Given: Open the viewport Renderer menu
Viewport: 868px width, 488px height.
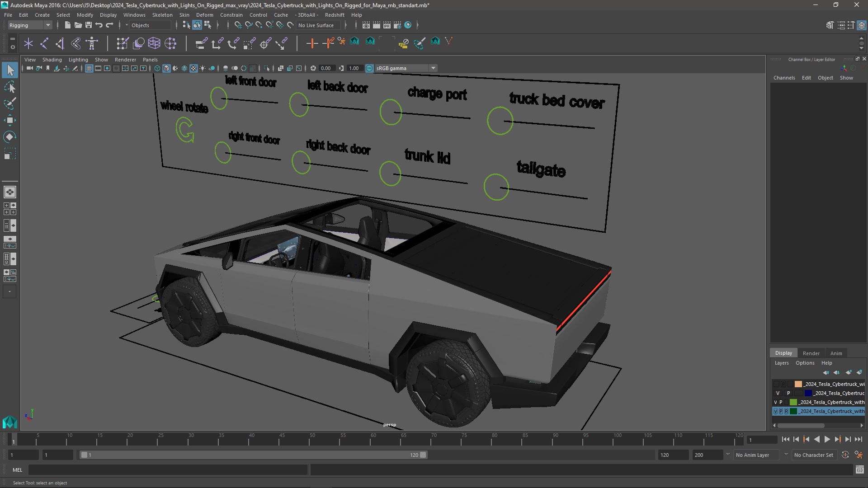Looking at the screenshot, I should coord(125,60).
